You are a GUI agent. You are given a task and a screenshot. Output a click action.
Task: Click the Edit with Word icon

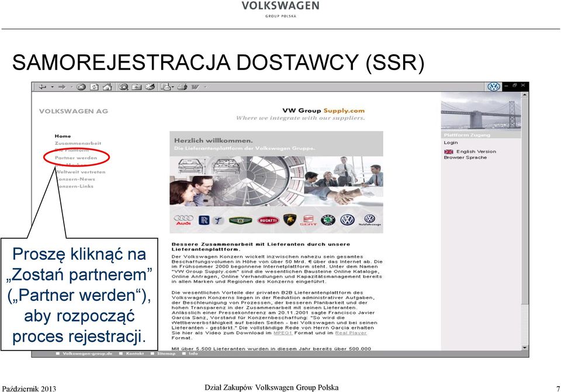tap(195, 87)
